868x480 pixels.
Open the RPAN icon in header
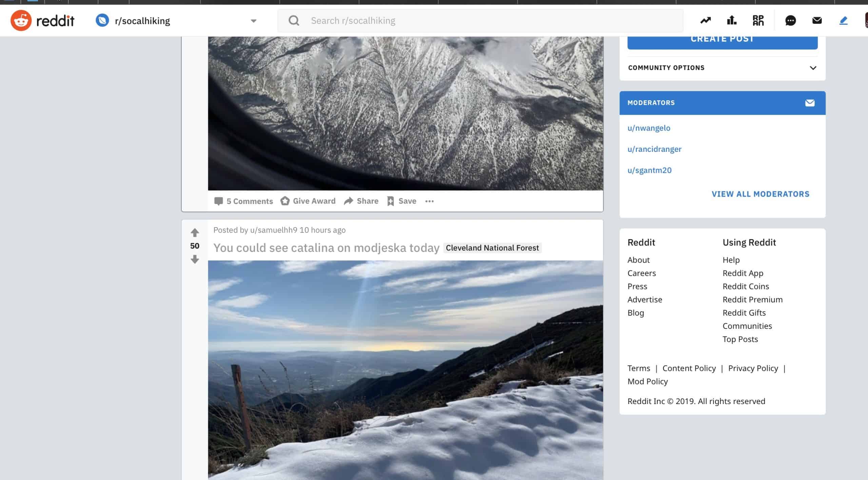pos(758,21)
